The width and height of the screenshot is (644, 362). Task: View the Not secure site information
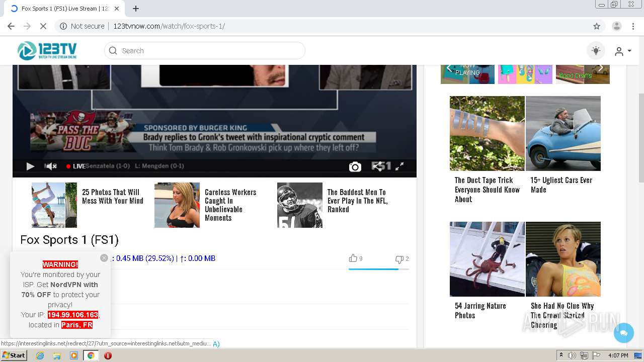coord(83,26)
